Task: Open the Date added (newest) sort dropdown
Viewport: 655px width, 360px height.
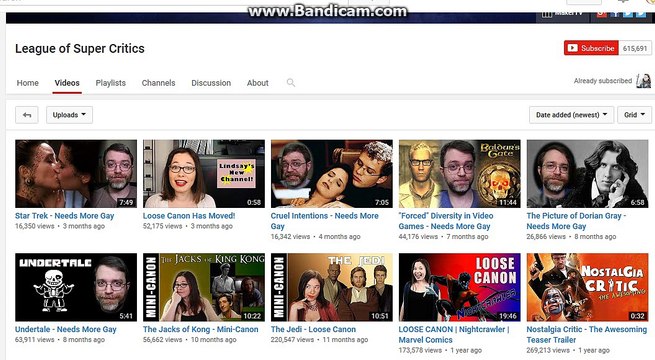Action: click(571, 115)
